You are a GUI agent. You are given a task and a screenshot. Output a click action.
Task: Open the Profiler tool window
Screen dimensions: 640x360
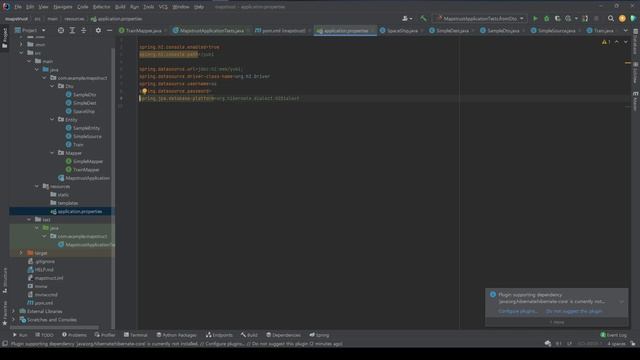click(x=105, y=335)
